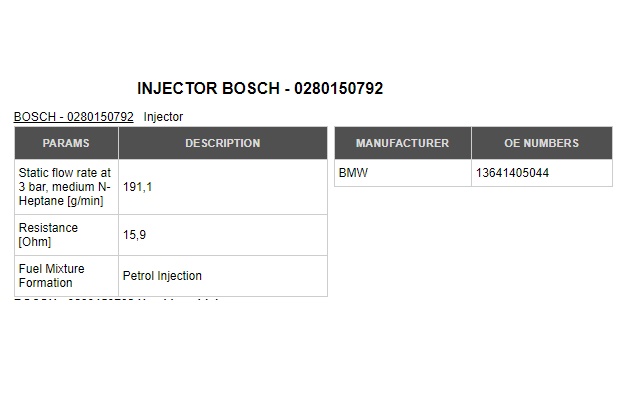Click the resistance value 15,9
The image size is (625, 418).
click(x=134, y=235)
